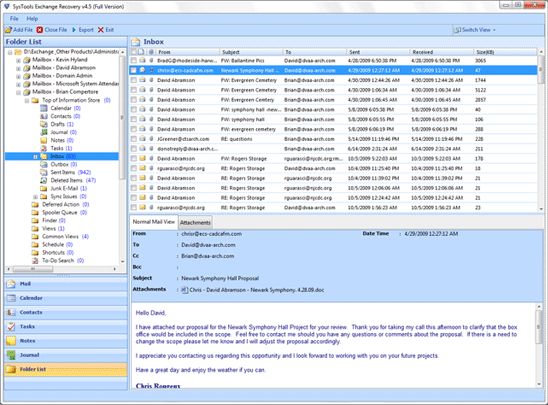Open the File menu
The height and width of the screenshot is (405, 548).
pos(14,19)
